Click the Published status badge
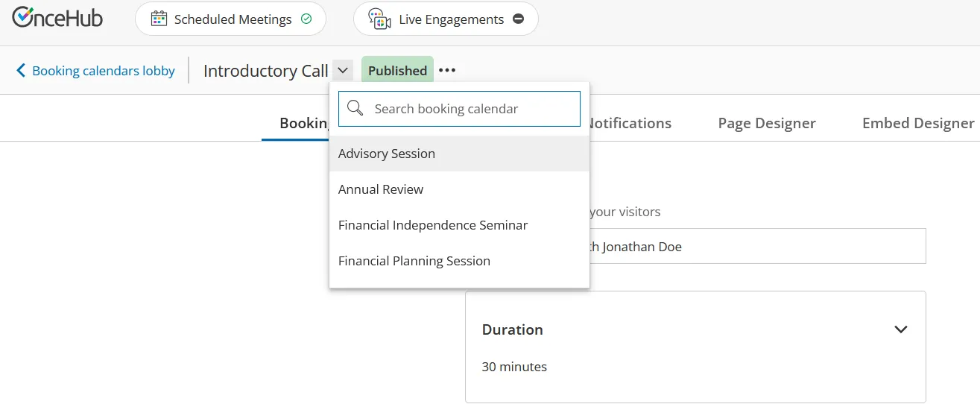980x404 pixels. coord(397,70)
